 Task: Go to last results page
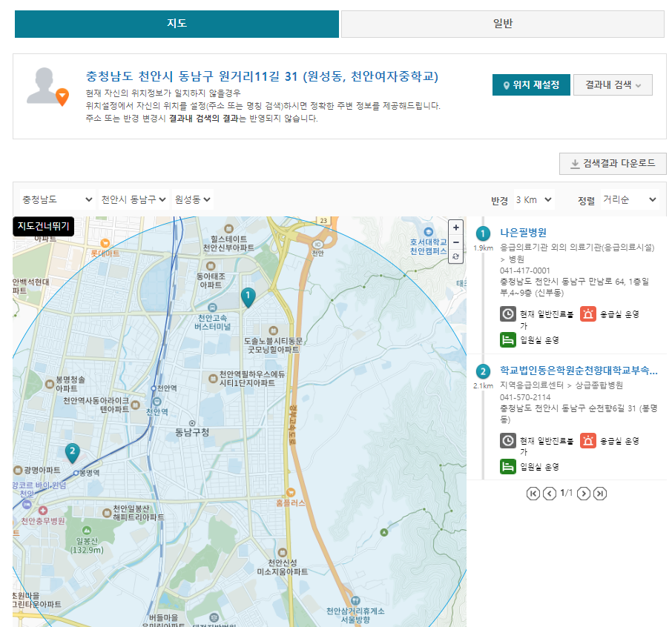pyautogui.click(x=600, y=494)
